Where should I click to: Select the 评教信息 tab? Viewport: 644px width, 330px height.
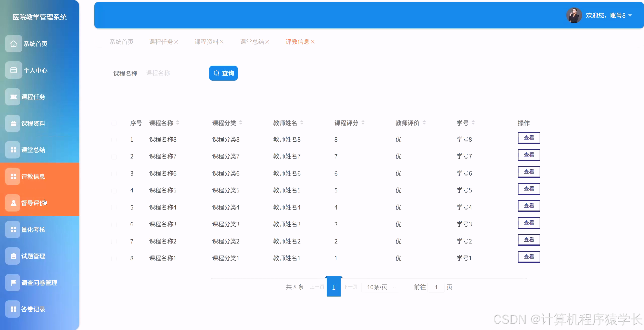(x=297, y=42)
